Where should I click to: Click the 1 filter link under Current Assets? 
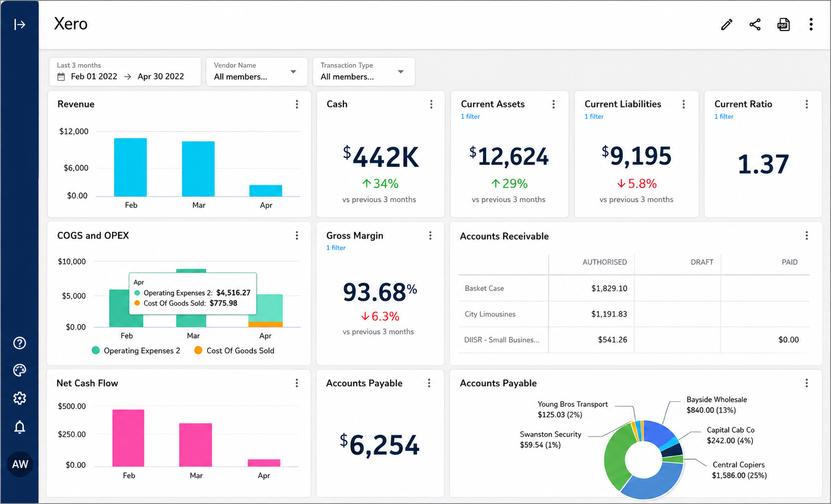(470, 117)
